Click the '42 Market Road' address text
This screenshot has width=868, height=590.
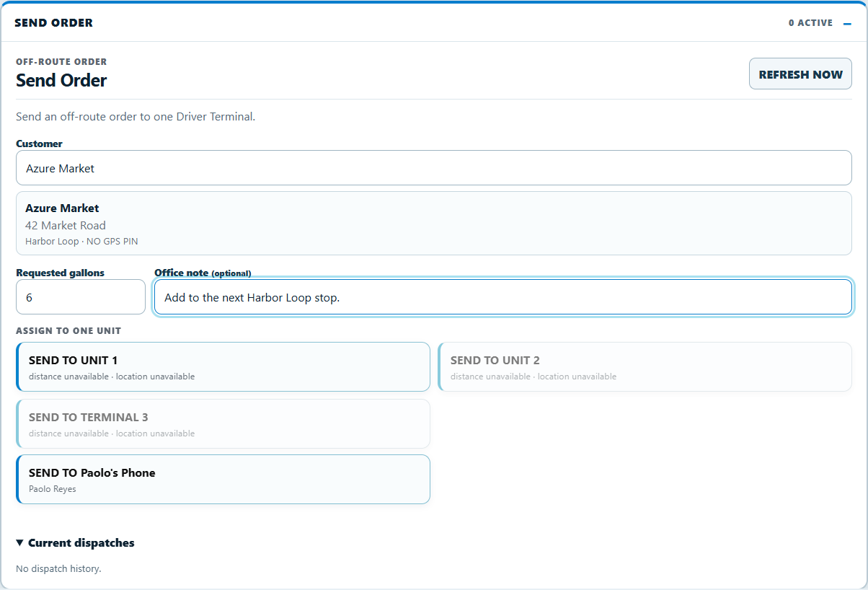(x=66, y=225)
